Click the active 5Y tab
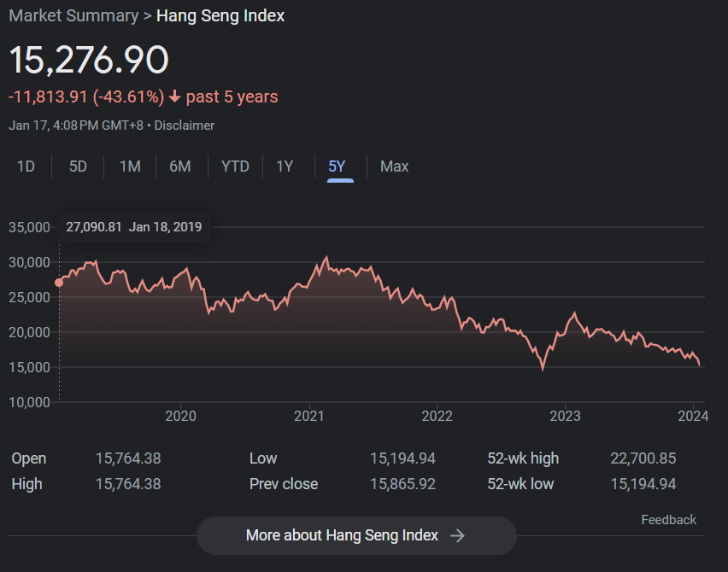Image resolution: width=728 pixels, height=572 pixels. pyautogui.click(x=337, y=166)
